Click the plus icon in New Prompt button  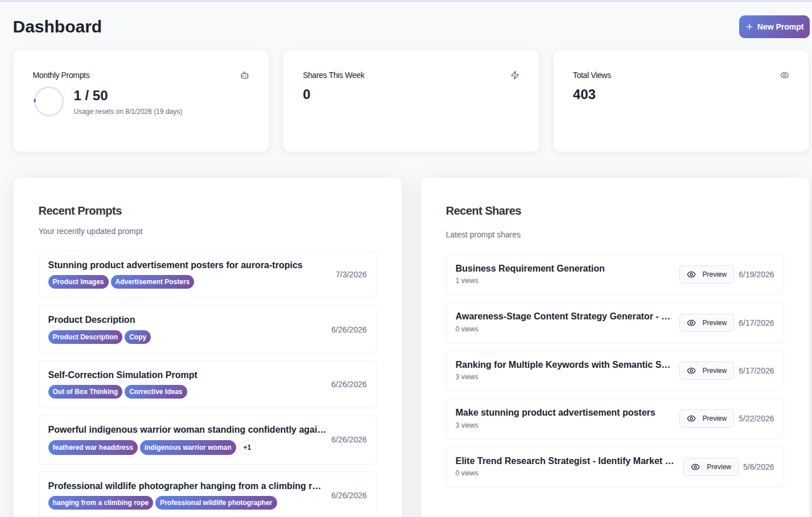749,27
